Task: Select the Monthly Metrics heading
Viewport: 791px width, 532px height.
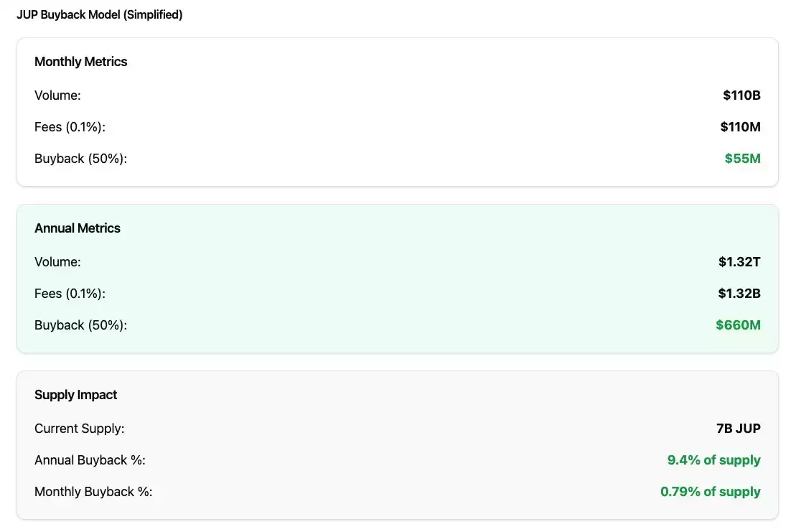Action: 80,62
